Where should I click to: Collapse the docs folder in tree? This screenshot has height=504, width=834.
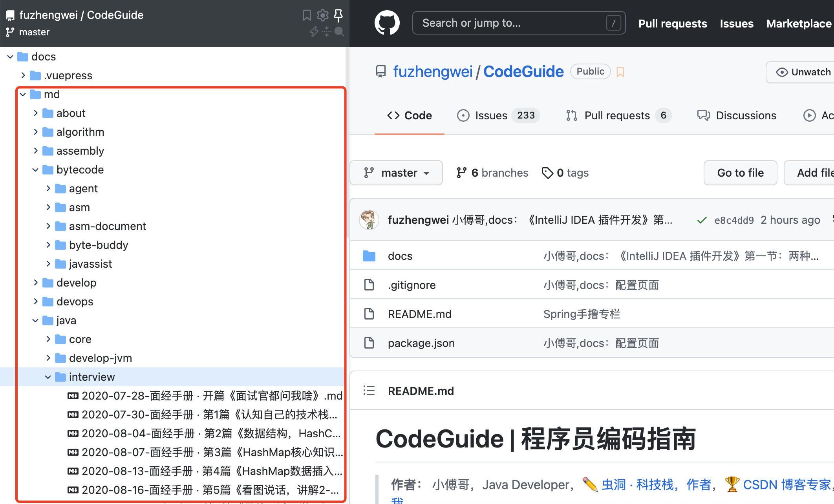coord(10,57)
